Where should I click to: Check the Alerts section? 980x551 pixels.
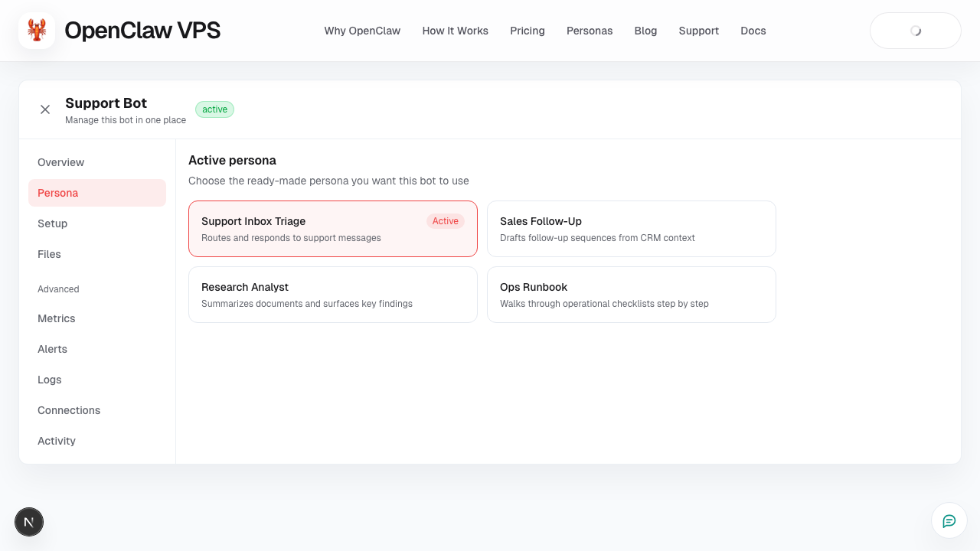point(52,349)
